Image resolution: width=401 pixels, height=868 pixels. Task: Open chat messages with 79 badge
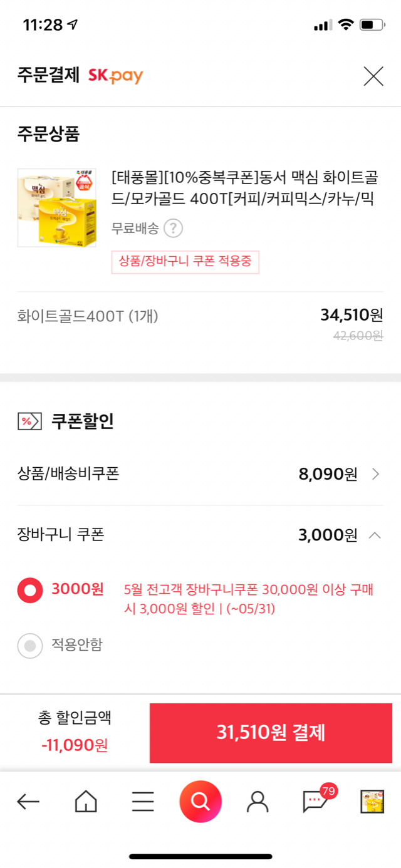(x=315, y=801)
